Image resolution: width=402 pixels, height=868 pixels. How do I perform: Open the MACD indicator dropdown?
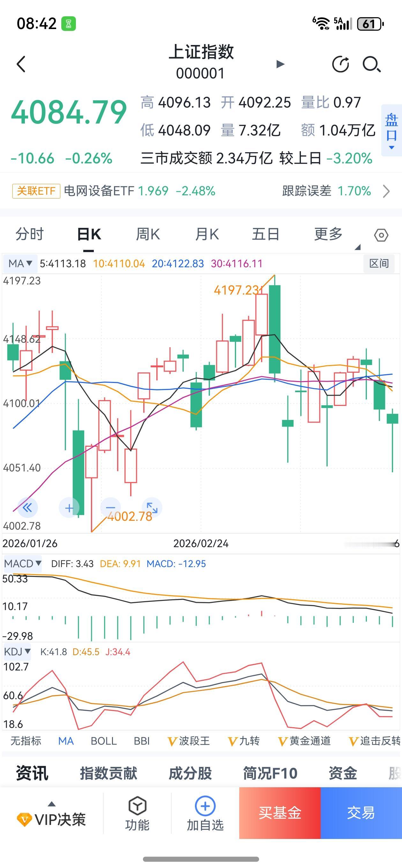(23, 563)
